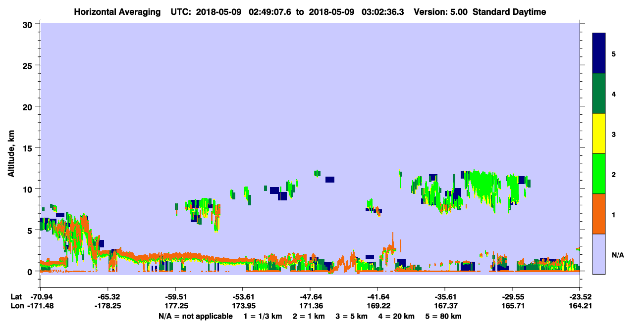Image resolution: width=644 pixels, height=330 pixels.
Task: Click the latitude value -29.55
Action: tap(512, 297)
